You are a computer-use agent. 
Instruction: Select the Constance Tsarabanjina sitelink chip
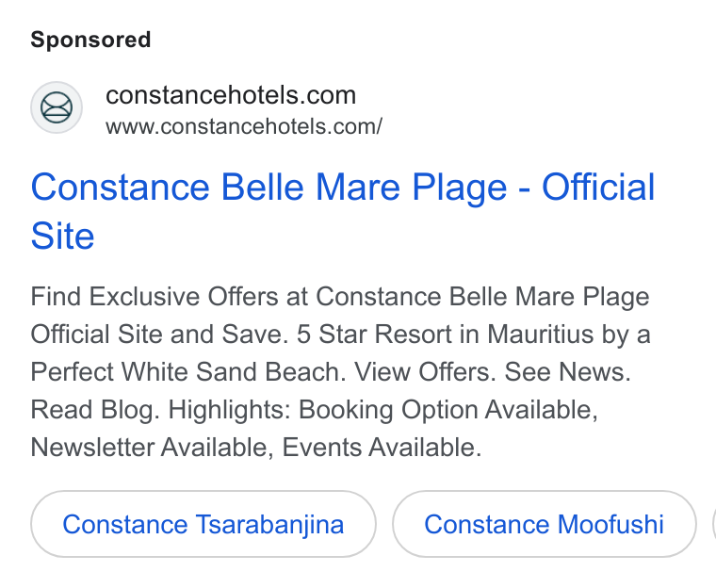(203, 524)
